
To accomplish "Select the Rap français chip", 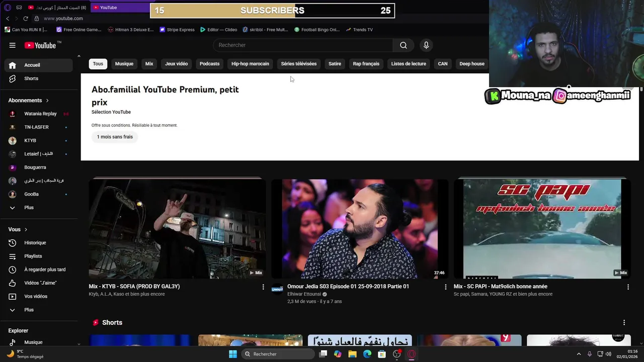I will point(366,64).
